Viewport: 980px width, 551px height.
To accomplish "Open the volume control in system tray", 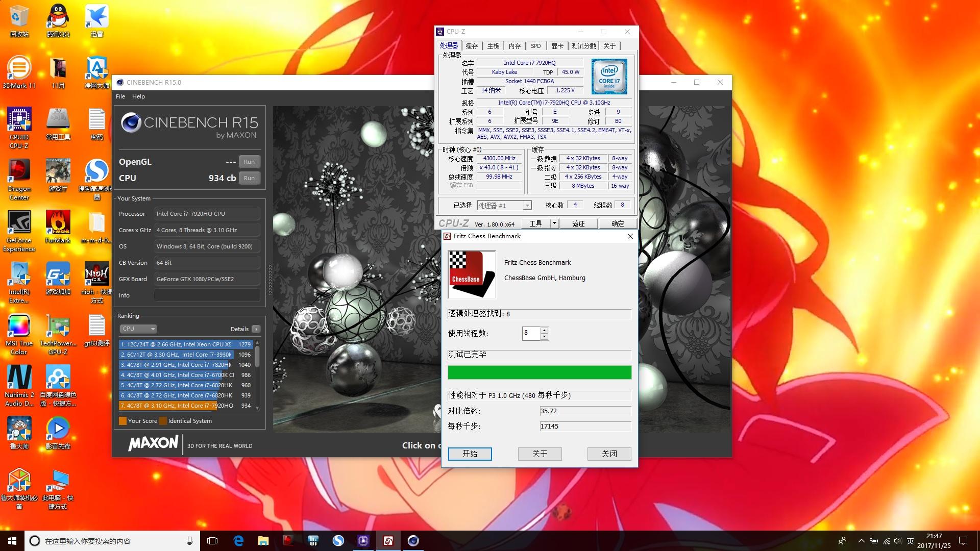I will click(898, 541).
